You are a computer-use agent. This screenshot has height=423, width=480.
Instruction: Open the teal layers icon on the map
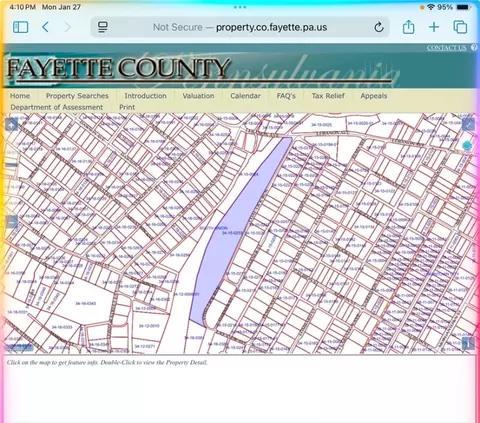pos(467,146)
